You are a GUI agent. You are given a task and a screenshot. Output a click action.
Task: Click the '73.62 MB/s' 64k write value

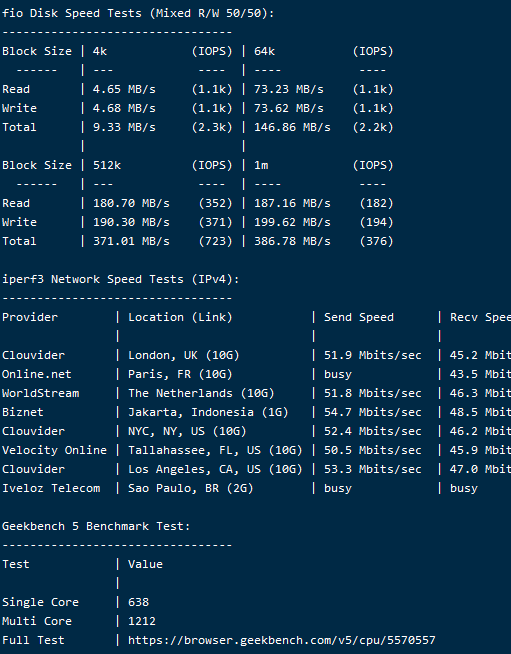(x=289, y=108)
